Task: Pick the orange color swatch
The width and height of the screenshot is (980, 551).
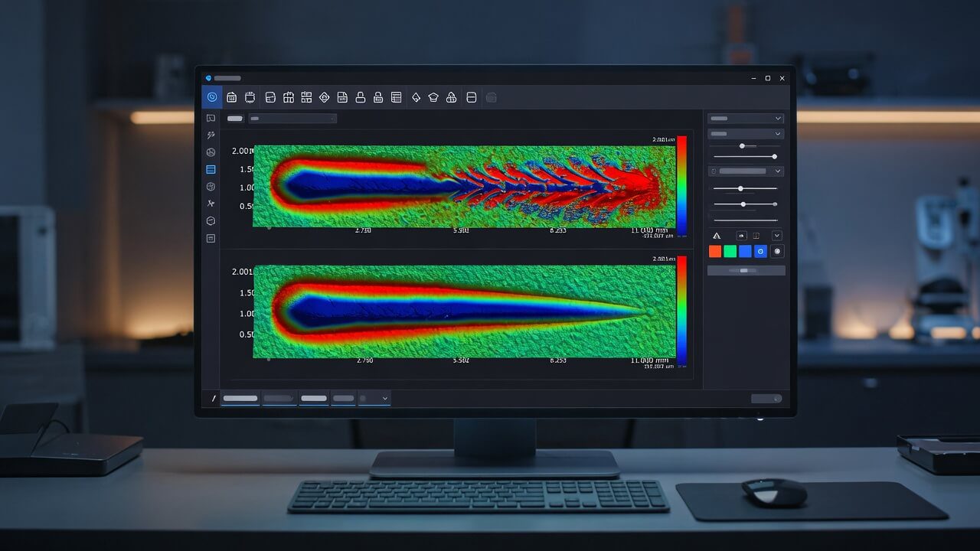Action: click(715, 251)
